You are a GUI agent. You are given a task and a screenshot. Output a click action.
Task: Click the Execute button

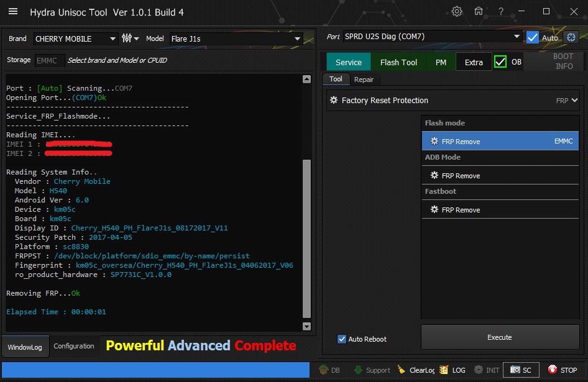[499, 337]
